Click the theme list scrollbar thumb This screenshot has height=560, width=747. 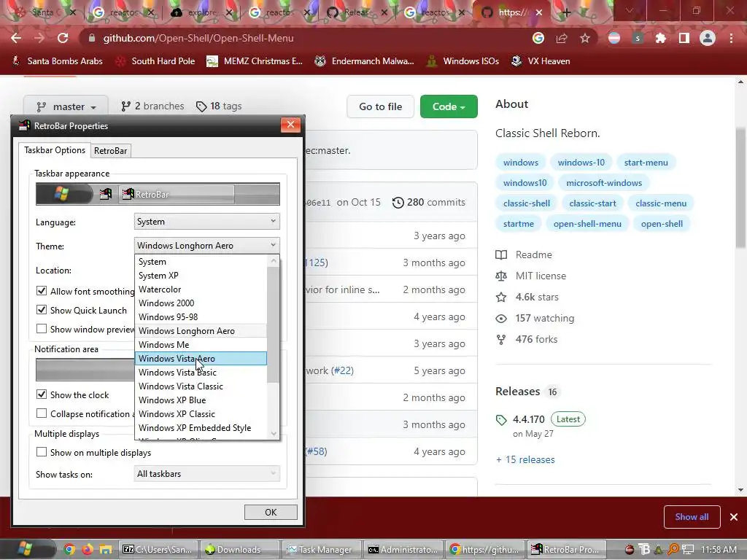coord(273,324)
